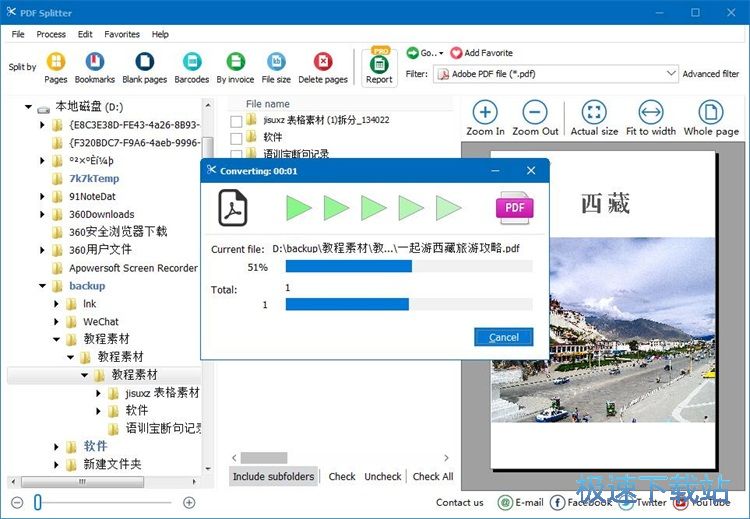Expand the 新建文件夹 folder
Viewport: 750px width, 519px height.
56,464
